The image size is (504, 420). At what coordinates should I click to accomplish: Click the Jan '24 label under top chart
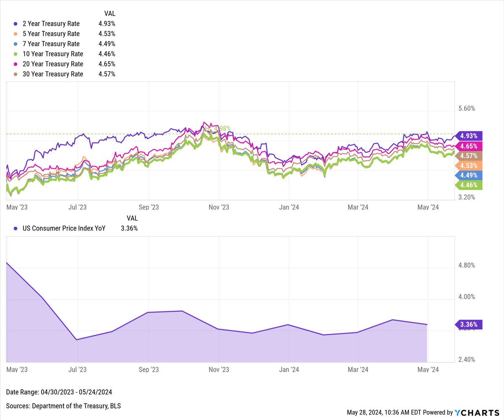pyautogui.click(x=289, y=207)
